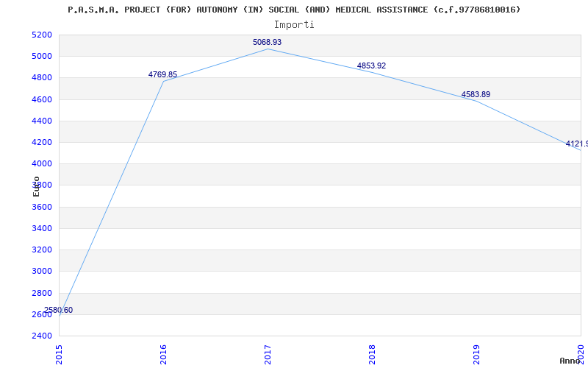Click y-axis tick 5000
This screenshot has width=588, height=368.
(42, 57)
